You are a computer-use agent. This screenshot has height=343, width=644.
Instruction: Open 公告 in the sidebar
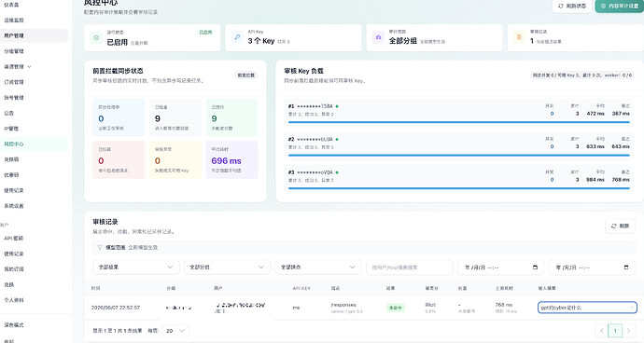[x=9, y=113]
